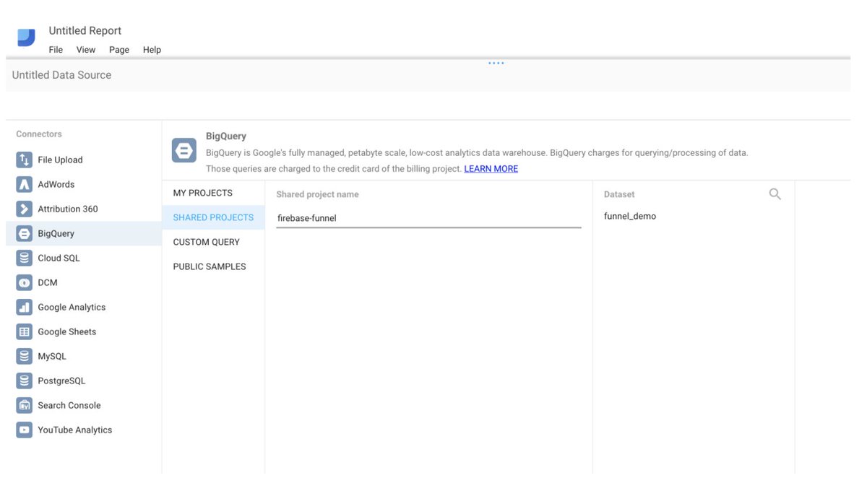Open the PUBLIC SAMPLES tab

pyautogui.click(x=213, y=266)
